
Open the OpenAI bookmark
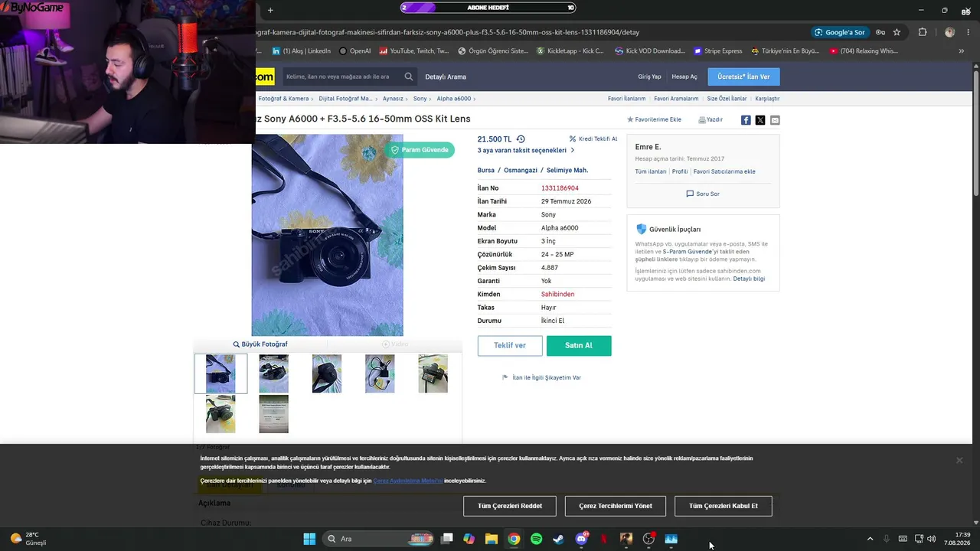[x=354, y=51]
